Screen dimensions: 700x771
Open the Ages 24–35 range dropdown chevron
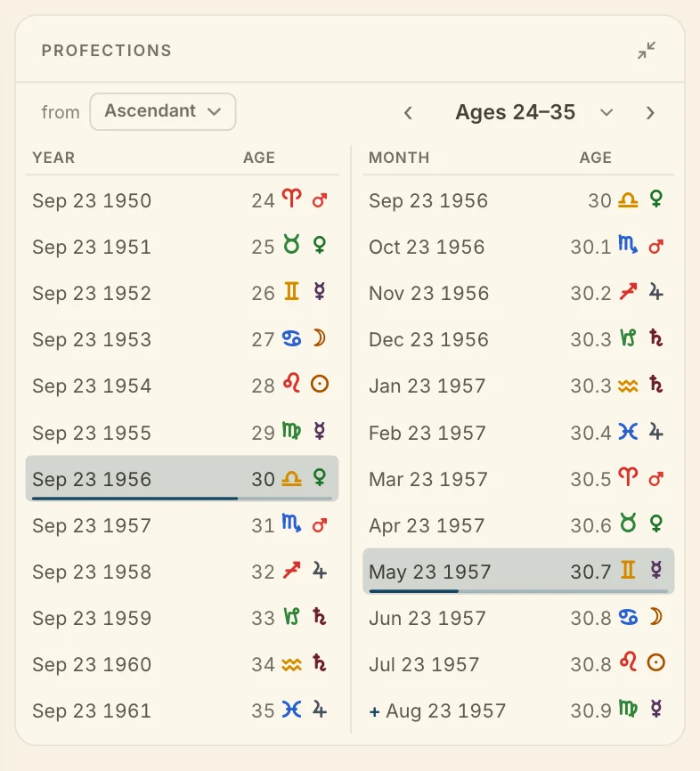pyautogui.click(x=606, y=112)
